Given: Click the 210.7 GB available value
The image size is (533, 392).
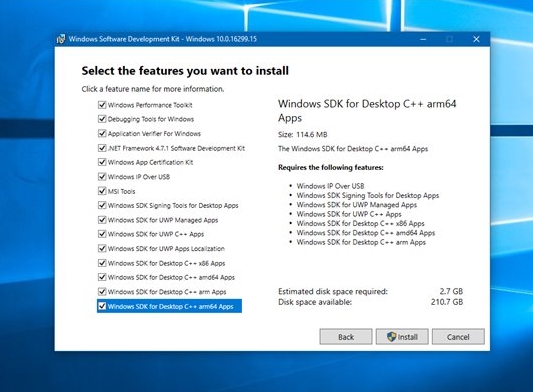Looking at the screenshot, I should (447, 302).
